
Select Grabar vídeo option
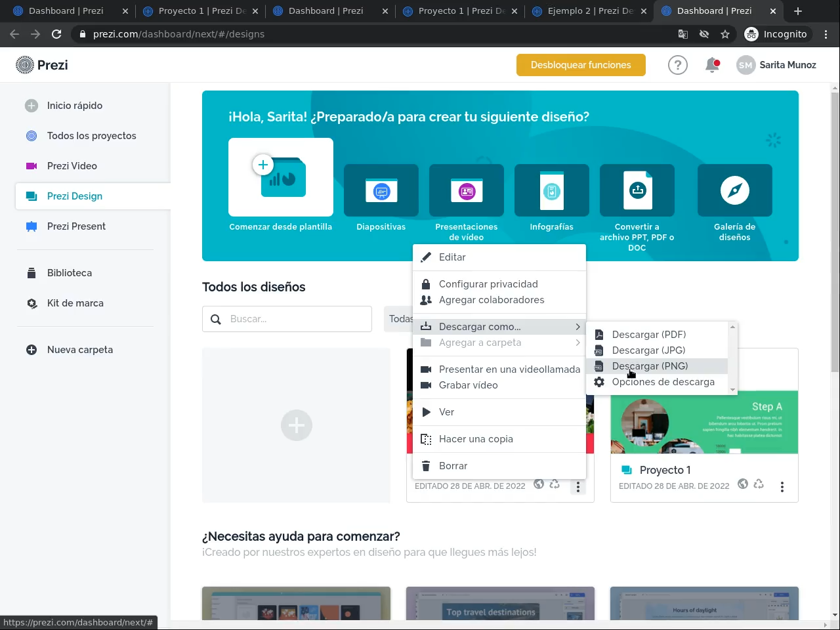point(499,385)
